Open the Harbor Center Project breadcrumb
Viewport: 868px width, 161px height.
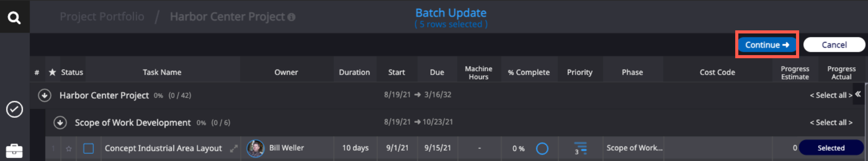(227, 16)
